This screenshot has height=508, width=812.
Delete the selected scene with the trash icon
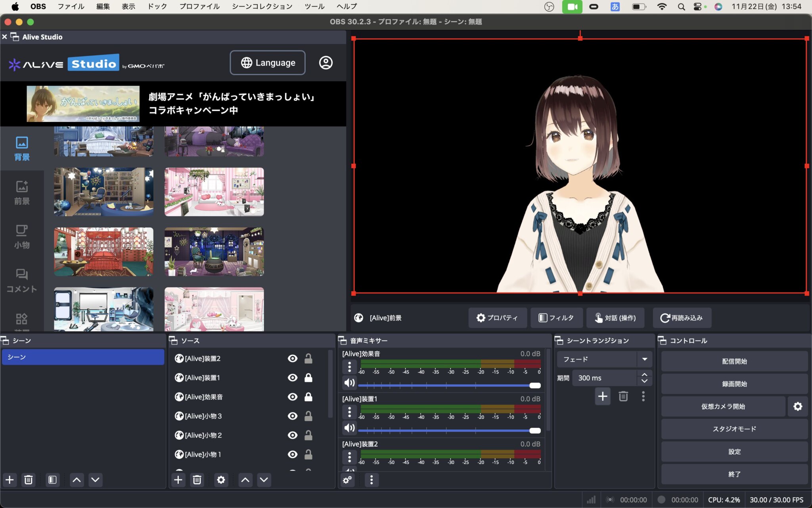click(x=29, y=480)
